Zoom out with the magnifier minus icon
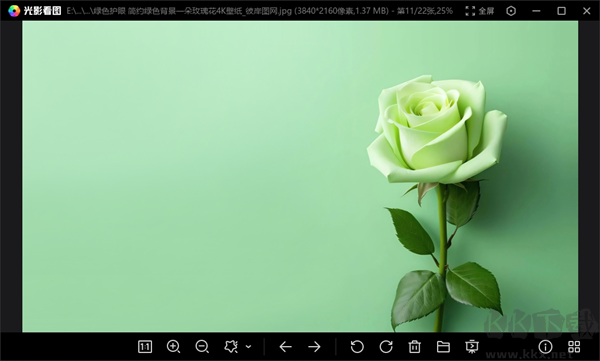600x361 pixels. 202,347
